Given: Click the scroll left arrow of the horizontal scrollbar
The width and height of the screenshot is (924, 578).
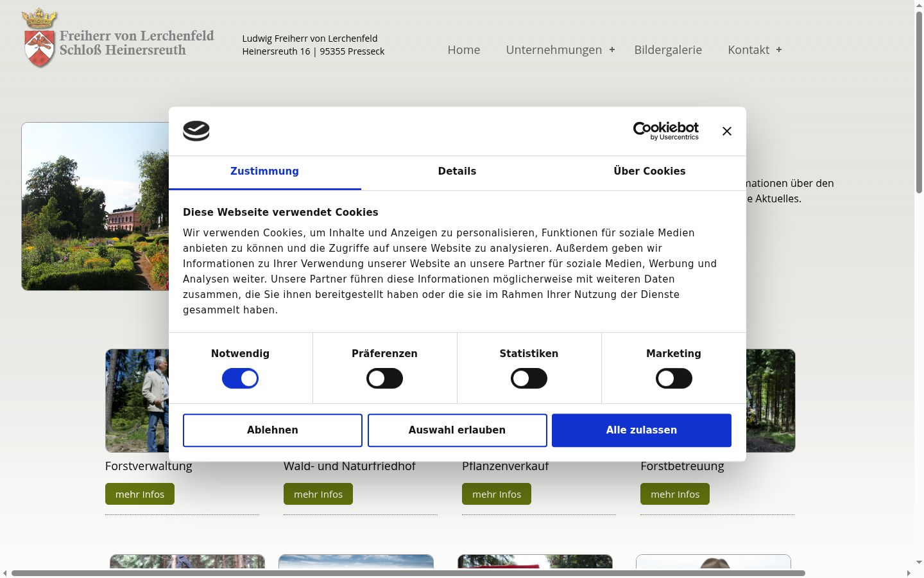Looking at the screenshot, I should pyautogui.click(x=5, y=573).
